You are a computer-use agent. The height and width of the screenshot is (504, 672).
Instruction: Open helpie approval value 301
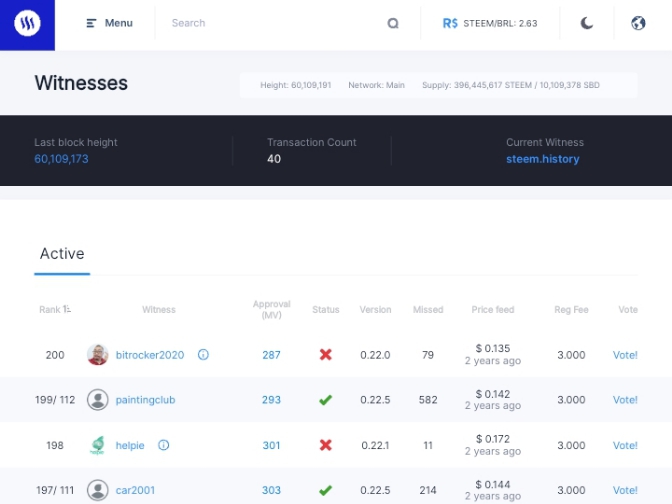(271, 445)
